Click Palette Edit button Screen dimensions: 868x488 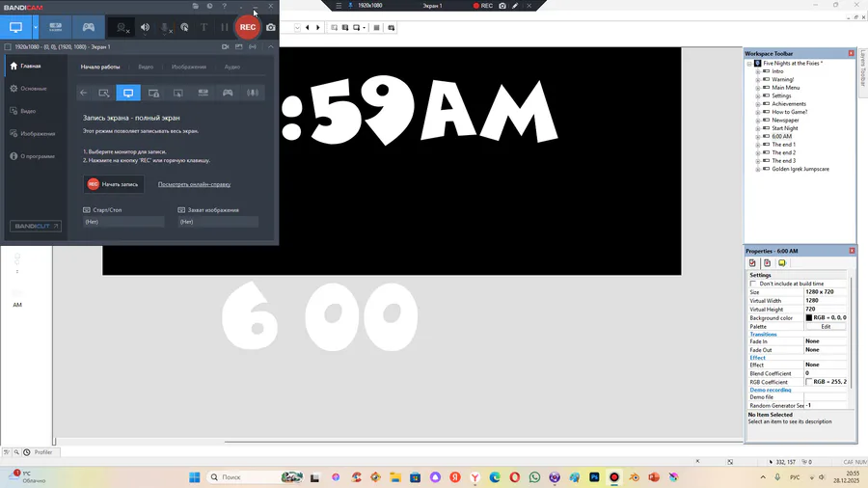826,326
